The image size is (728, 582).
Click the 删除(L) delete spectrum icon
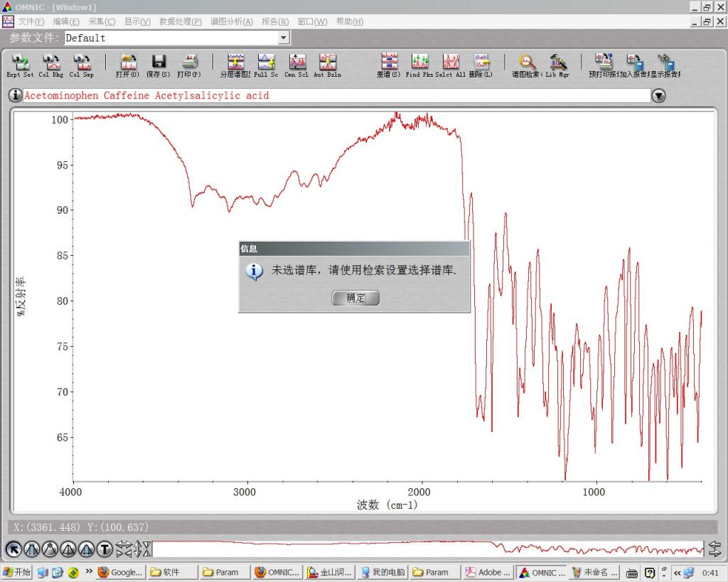[x=481, y=65]
